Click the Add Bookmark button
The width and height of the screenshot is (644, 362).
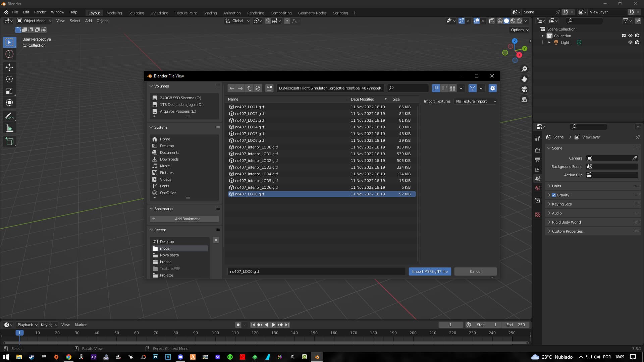(184, 219)
